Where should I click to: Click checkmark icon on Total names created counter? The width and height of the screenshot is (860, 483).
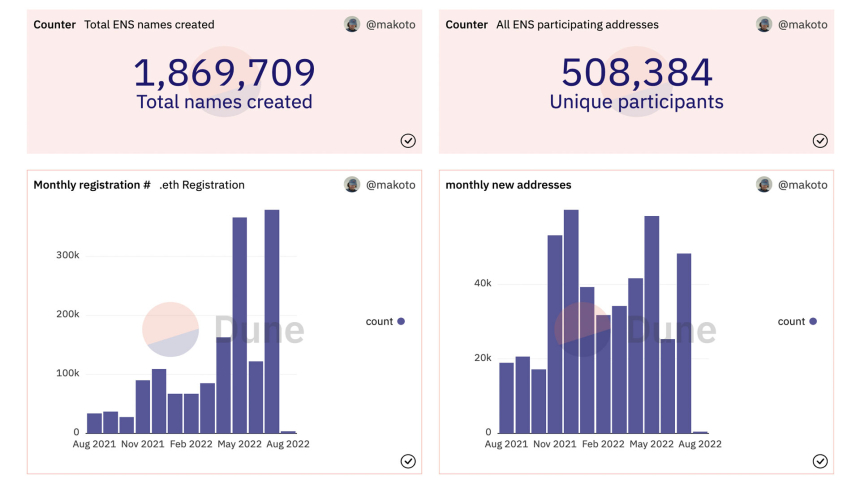coord(408,141)
